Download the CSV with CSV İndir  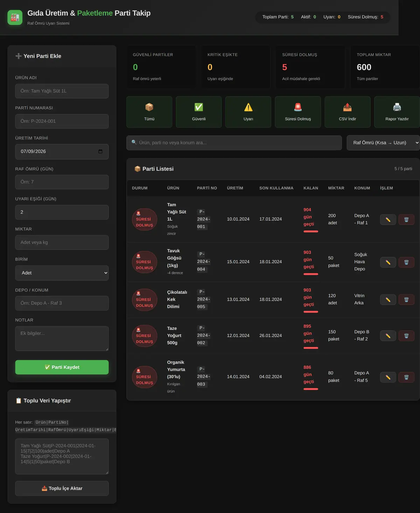coord(348,112)
